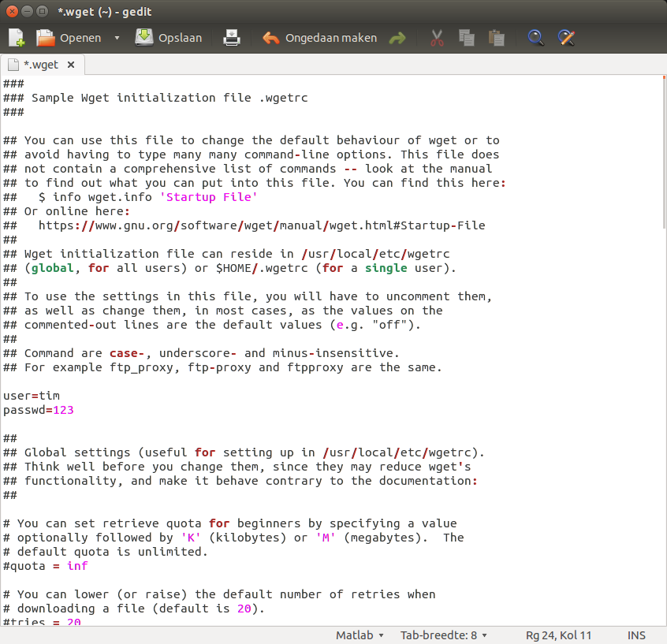This screenshot has width=667, height=644.
Task: Open search with the magnifier icon
Action: coord(536,38)
